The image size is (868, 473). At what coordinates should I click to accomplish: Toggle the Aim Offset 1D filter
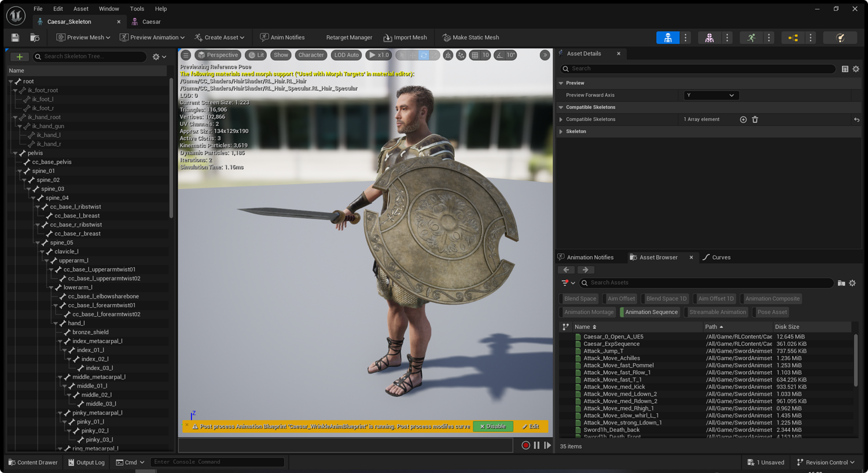pos(715,299)
